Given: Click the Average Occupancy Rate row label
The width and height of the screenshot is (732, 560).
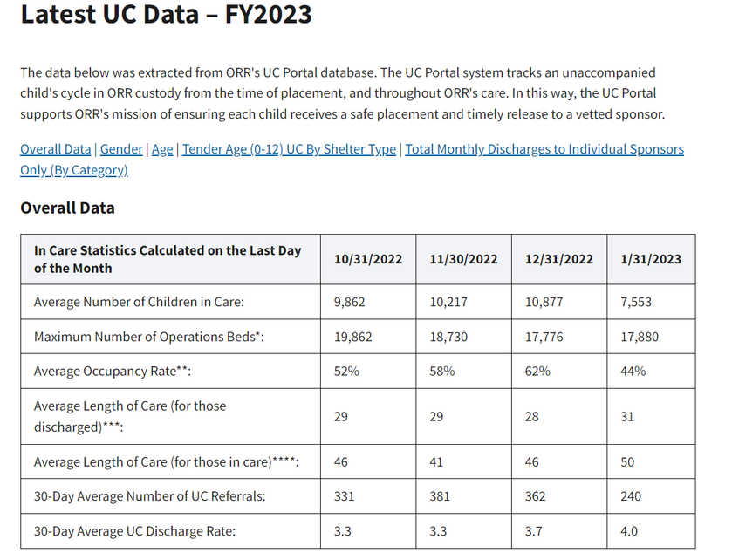Looking at the screenshot, I should [x=113, y=372].
